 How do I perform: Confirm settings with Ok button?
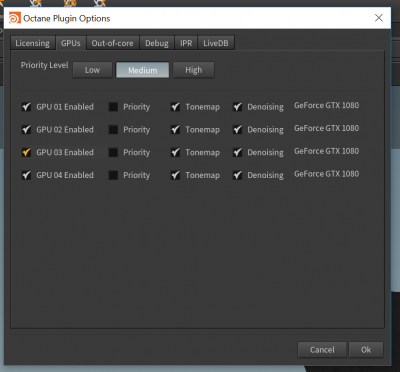tap(366, 350)
